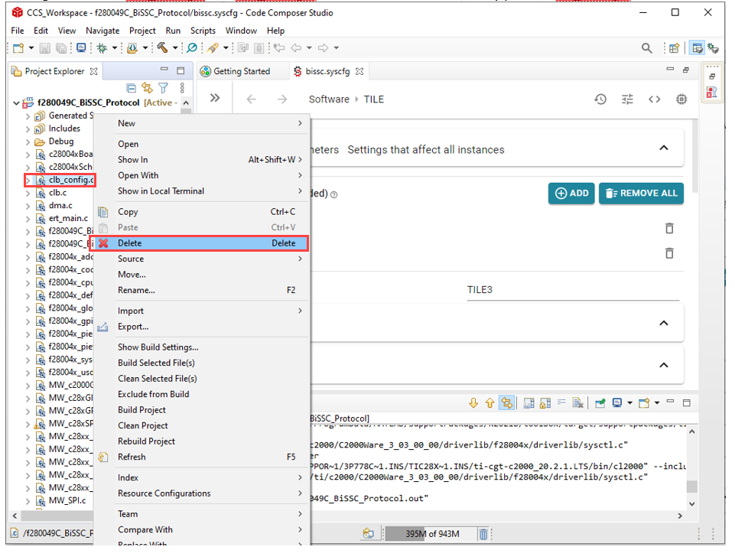The image size is (735, 560).
Task: Switch to the Getting Started tab
Action: [240, 71]
